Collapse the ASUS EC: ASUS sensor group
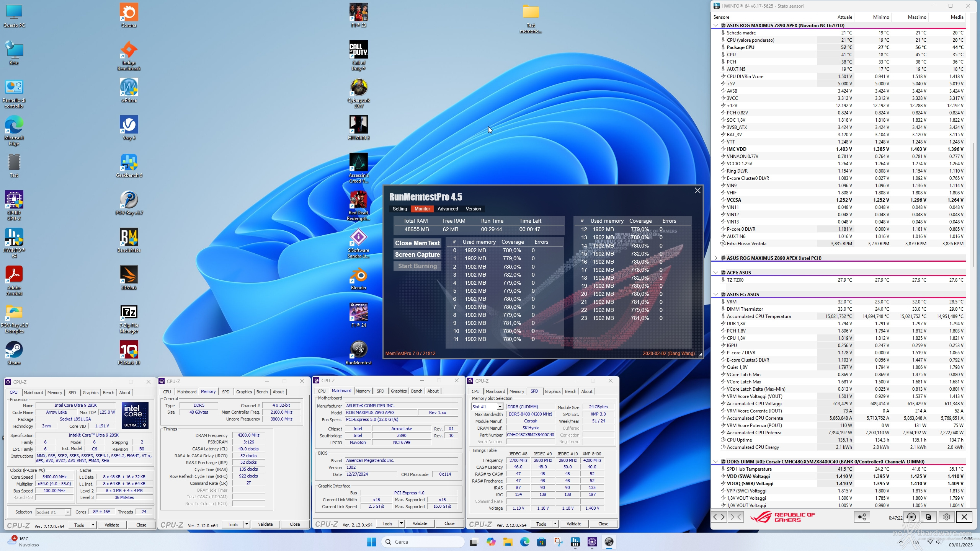 coord(716,294)
